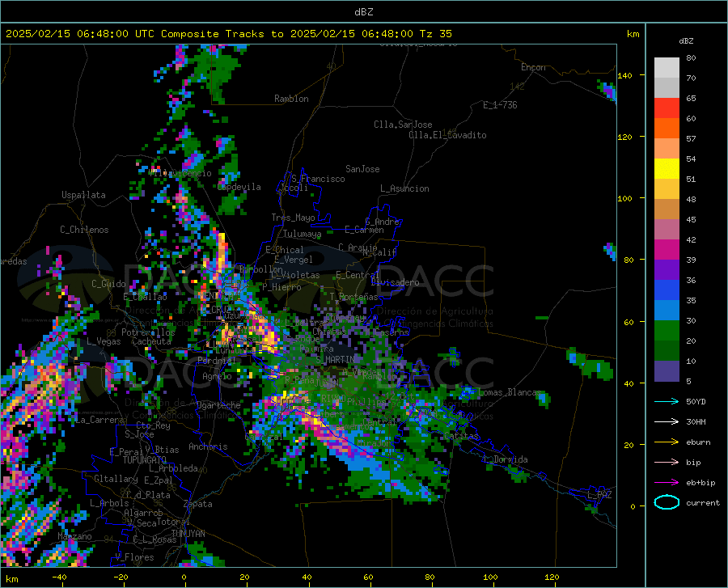Click the 0 tick on the horizontal axis

pos(184,577)
